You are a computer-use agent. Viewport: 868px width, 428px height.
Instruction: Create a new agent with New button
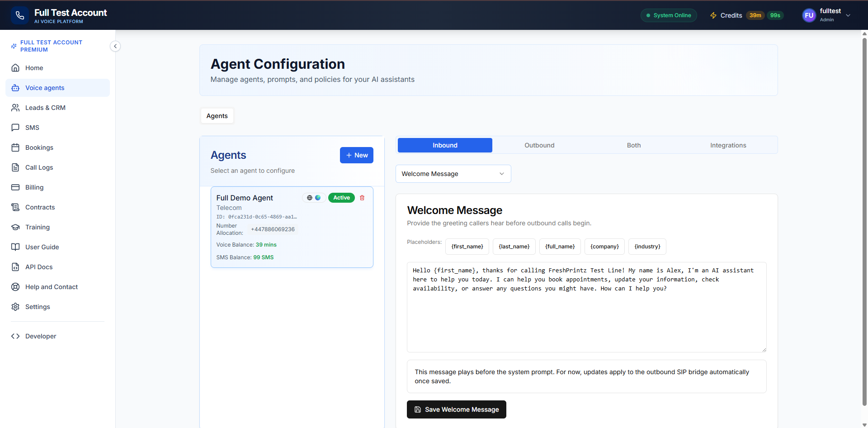point(356,155)
